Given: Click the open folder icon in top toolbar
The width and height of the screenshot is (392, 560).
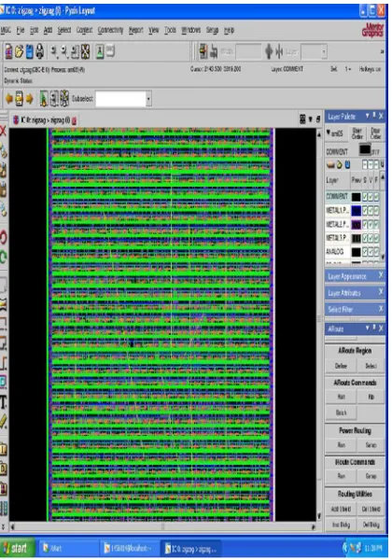Looking at the screenshot, I should (19, 52).
